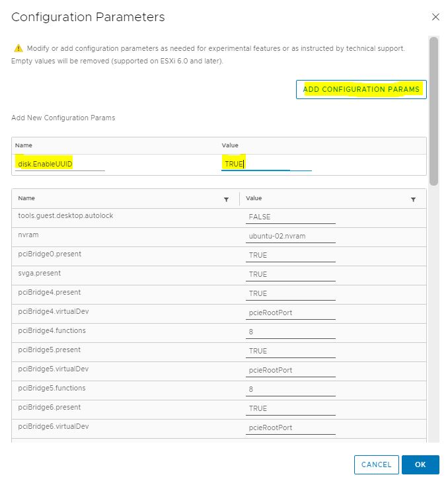Click the dialog vertical scrollbar thumb

433,111
